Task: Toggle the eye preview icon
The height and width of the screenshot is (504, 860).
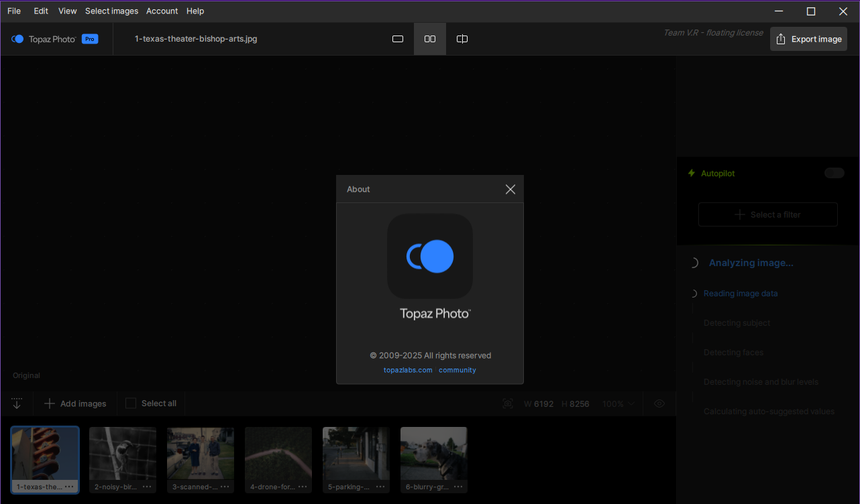Action: tap(659, 403)
